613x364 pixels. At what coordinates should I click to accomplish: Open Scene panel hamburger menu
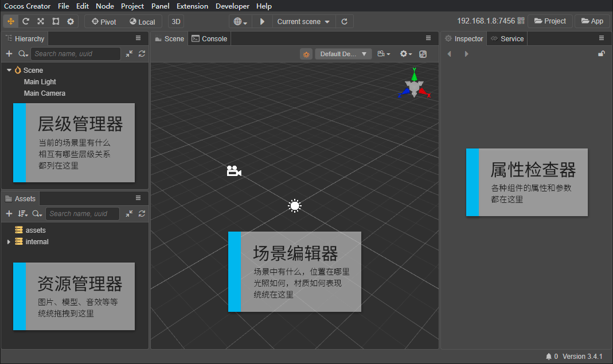(428, 38)
